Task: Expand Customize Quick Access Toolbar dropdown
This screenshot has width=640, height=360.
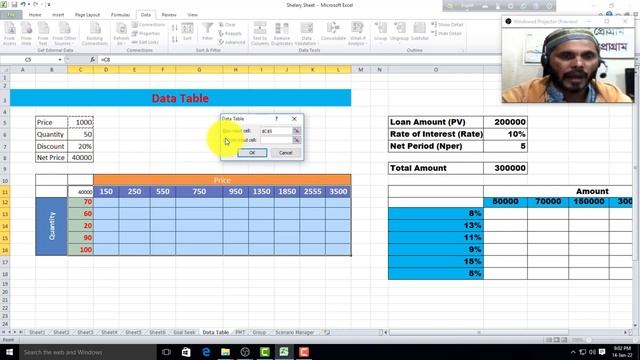Action: point(49,4)
